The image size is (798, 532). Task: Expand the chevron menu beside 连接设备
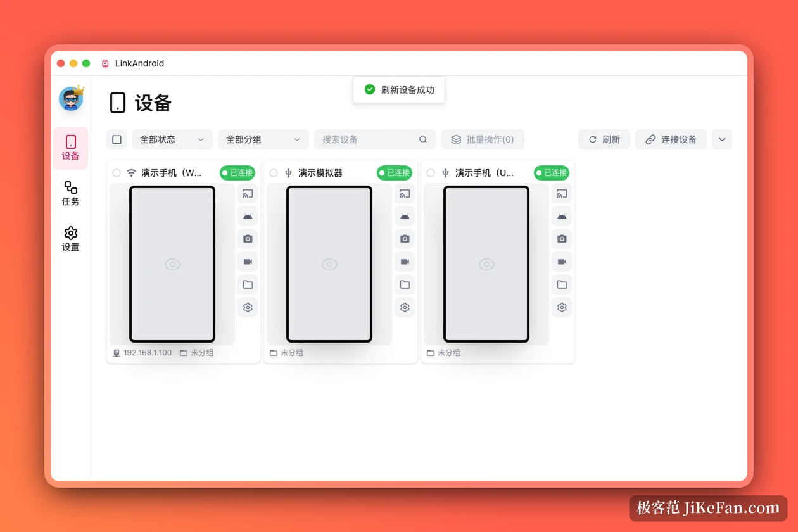pyautogui.click(x=722, y=139)
